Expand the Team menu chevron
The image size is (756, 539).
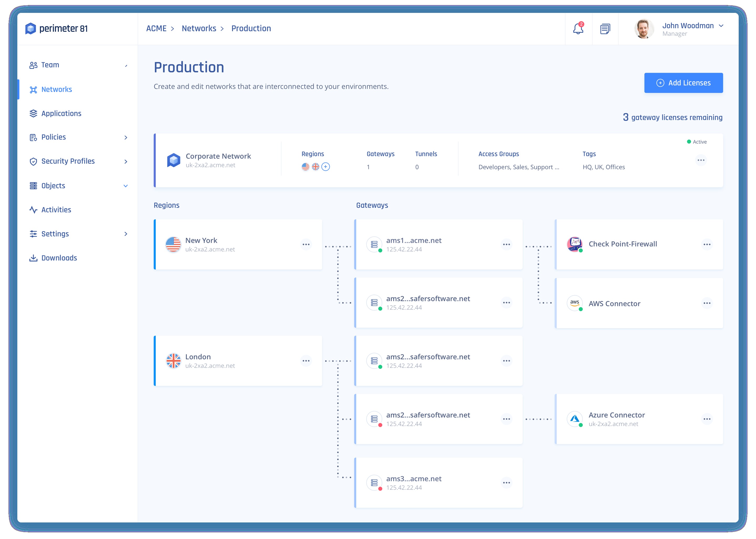(x=126, y=65)
